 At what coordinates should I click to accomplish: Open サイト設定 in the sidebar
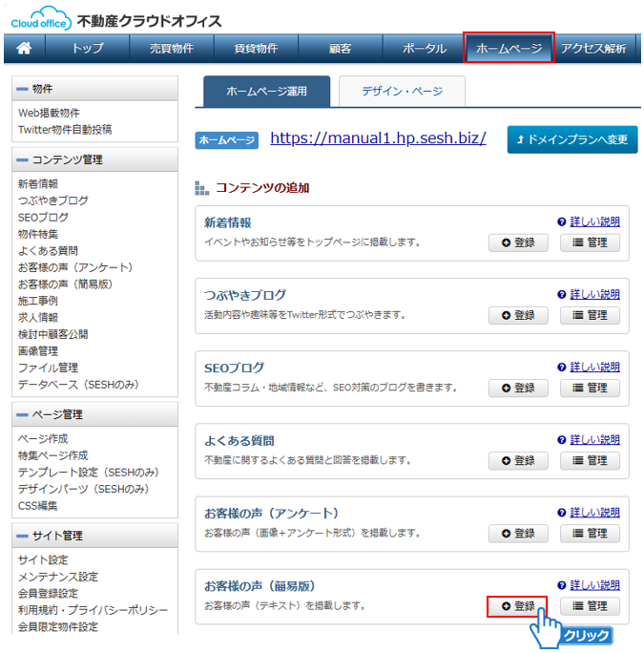[43, 559]
